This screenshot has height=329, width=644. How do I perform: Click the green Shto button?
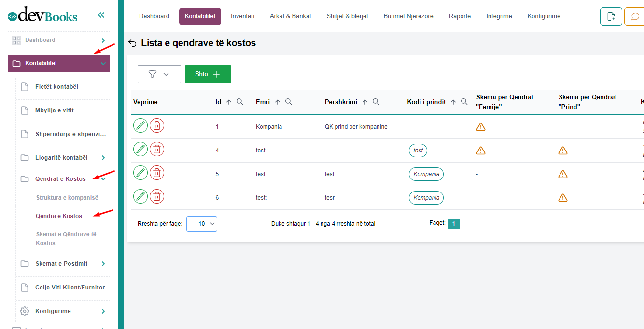coord(208,74)
